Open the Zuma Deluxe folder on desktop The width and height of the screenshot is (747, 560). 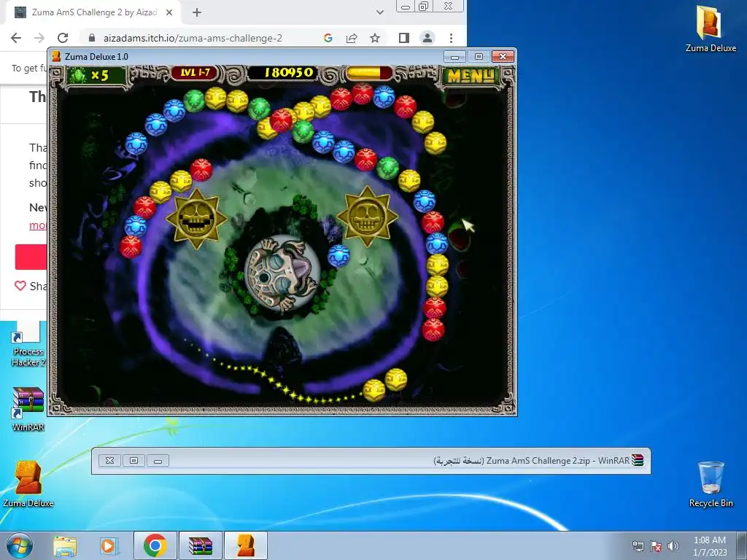(711, 29)
